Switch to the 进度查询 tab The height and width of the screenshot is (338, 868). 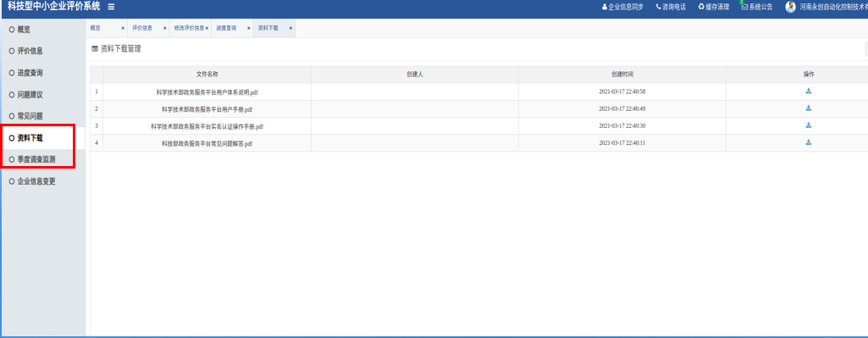pyautogui.click(x=226, y=28)
